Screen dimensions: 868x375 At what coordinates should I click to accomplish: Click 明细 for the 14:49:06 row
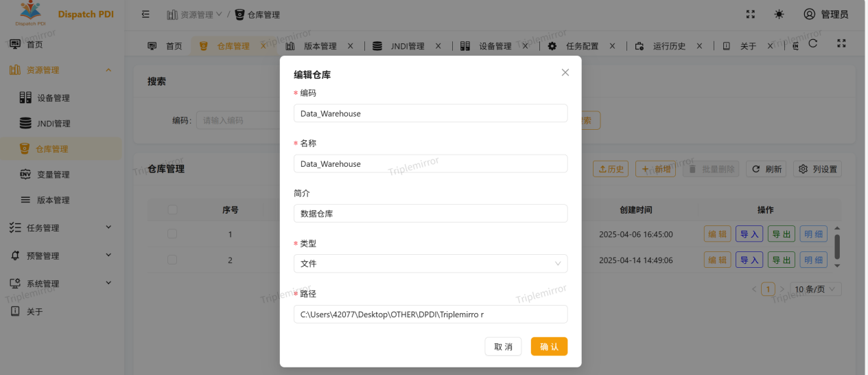coord(813,260)
